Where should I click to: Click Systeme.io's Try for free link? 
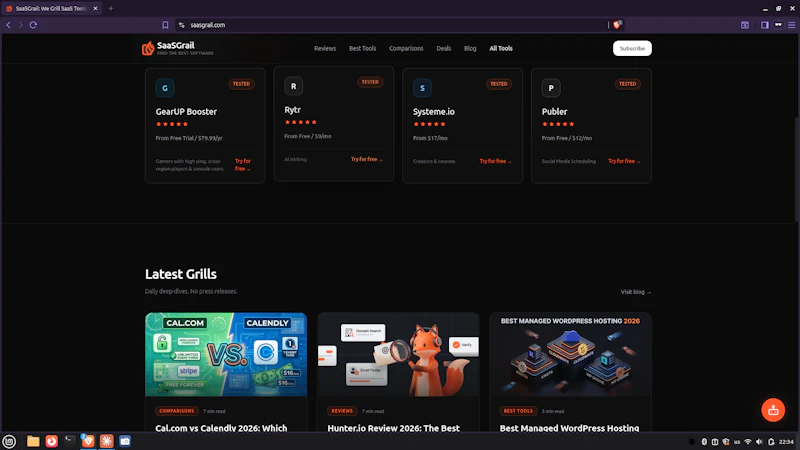tap(495, 161)
